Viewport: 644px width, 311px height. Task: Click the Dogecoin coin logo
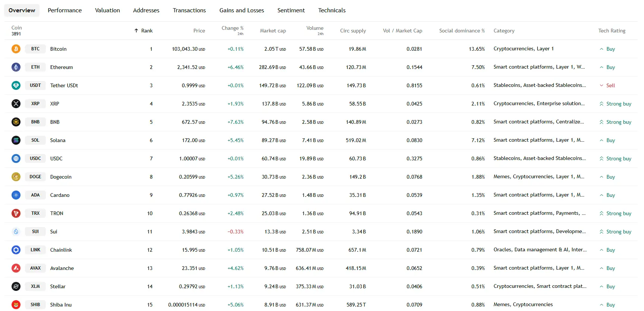point(16,177)
